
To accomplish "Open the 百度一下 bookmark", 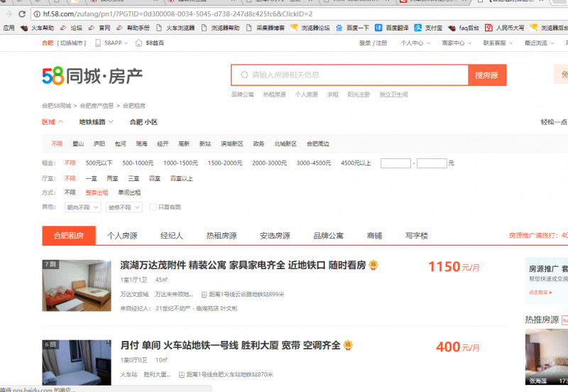I will click(x=352, y=28).
